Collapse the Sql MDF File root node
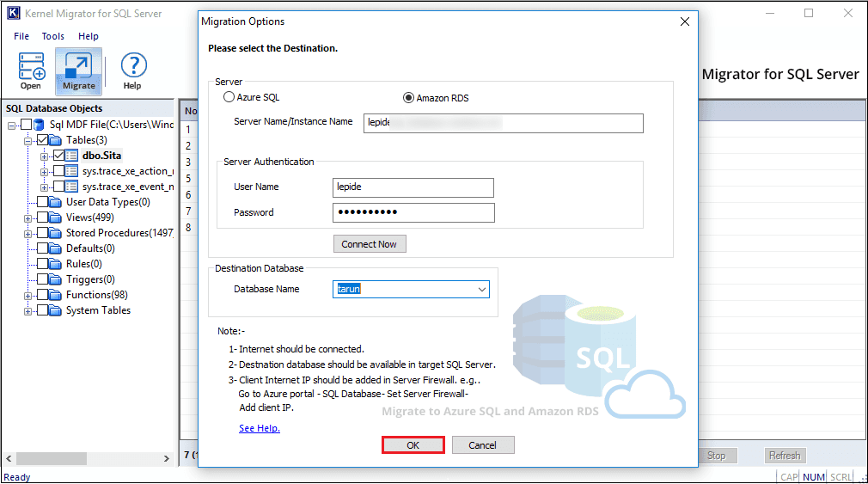Image resolution: width=868 pixels, height=484 pixels. point(11,126)
